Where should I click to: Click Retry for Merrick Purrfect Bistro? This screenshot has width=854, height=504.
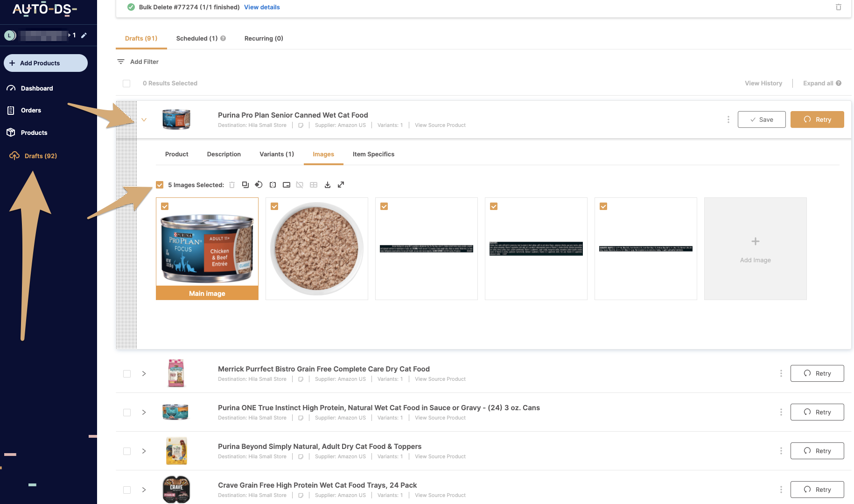tap(817, 373)
